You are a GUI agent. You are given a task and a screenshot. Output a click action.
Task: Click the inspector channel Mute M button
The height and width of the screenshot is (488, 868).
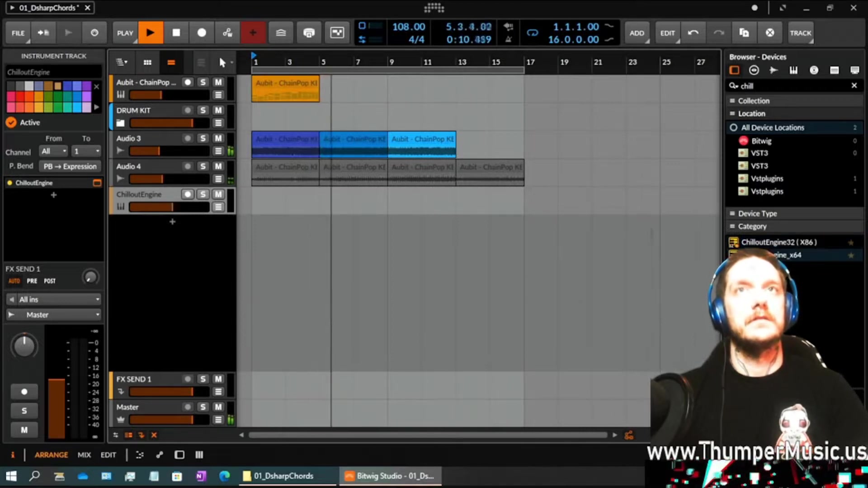click(x=24, y=430)
